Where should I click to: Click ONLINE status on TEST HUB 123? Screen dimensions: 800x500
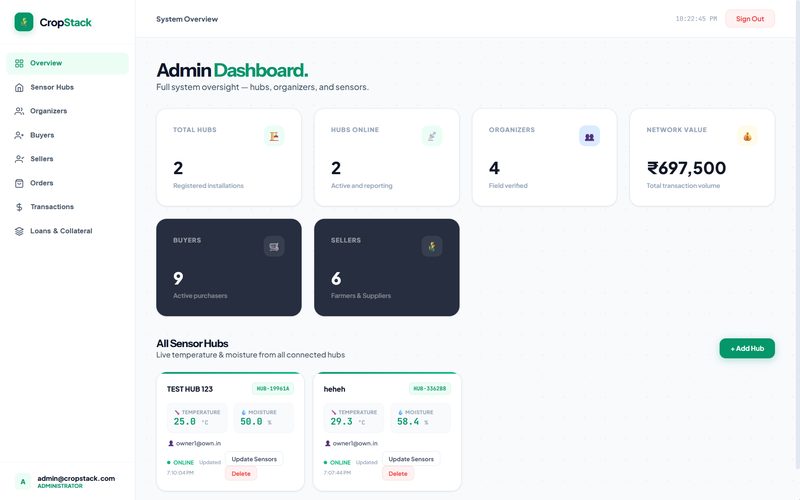pyautogui.click(x=183, y=463)
